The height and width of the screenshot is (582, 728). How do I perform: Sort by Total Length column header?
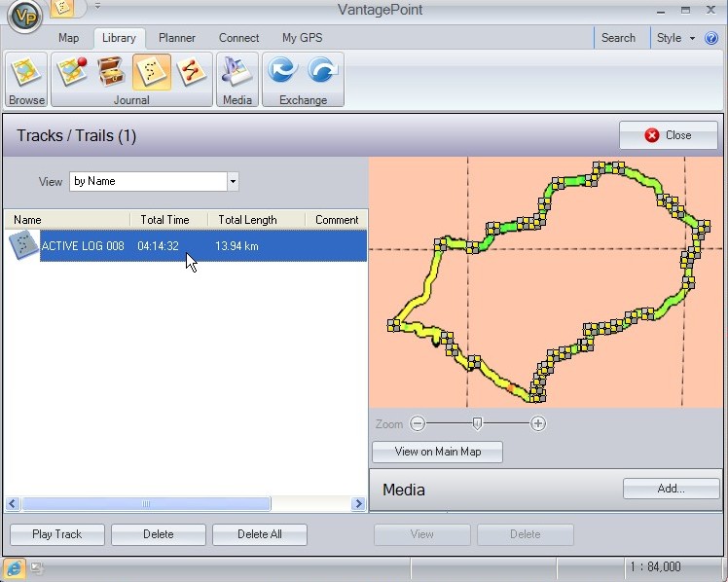pyautogui.click(x=256, y=220)
